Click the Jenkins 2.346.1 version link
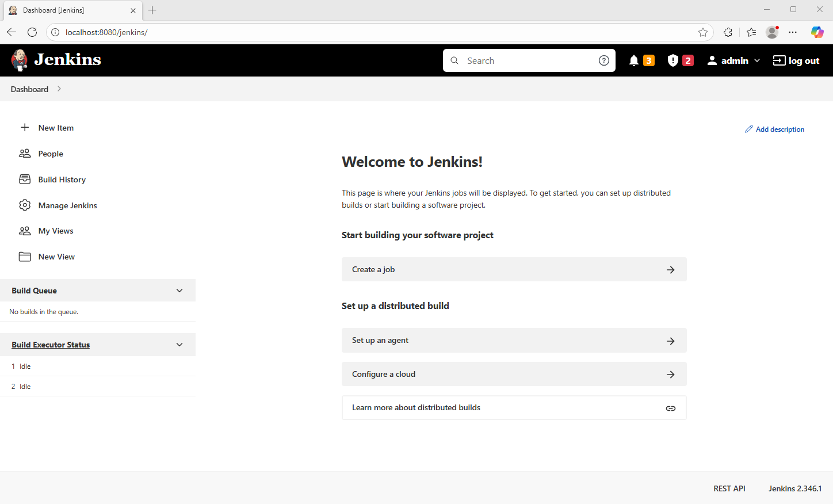The height and width of the screenshot is (504, 833). click(x=795, y=488)
